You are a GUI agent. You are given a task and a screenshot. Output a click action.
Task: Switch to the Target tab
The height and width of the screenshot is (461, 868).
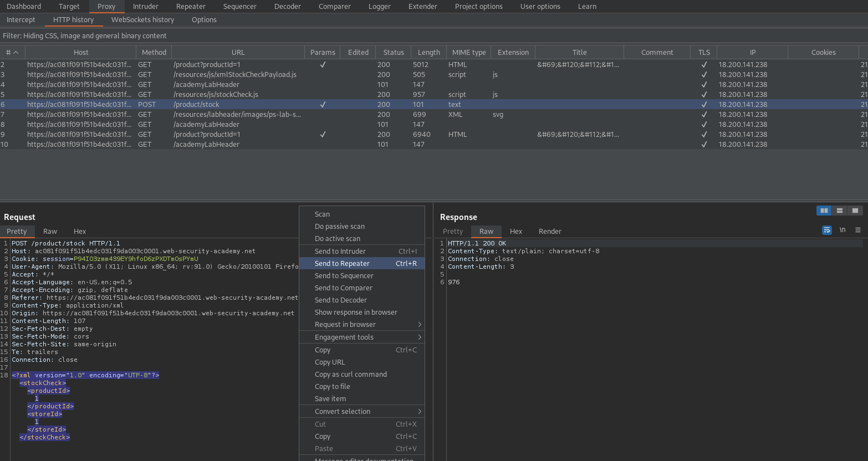(69, 7)
